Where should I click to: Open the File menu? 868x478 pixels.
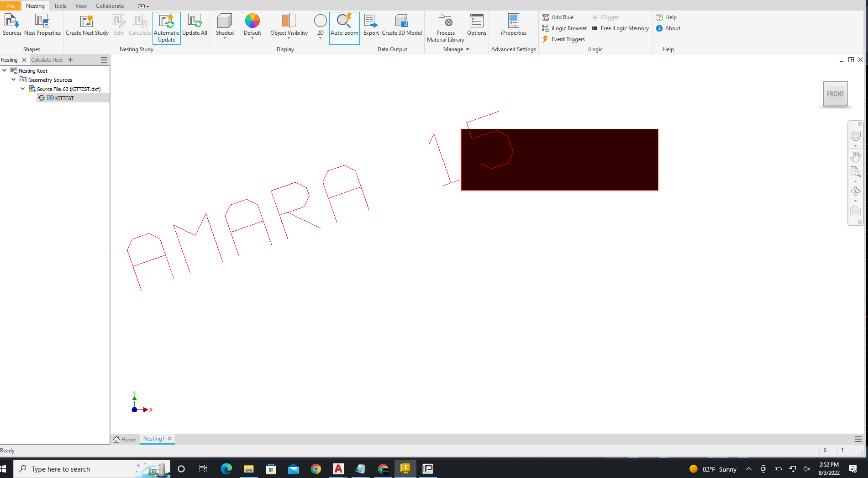10,6
